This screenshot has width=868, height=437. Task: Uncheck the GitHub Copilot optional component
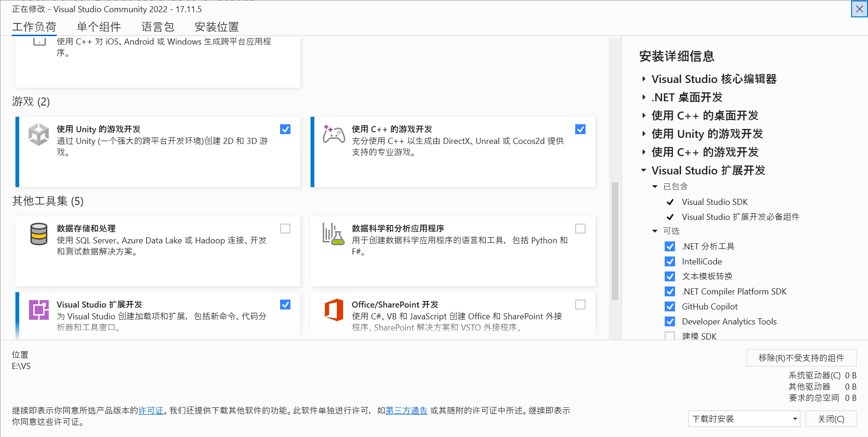[670, 307]
